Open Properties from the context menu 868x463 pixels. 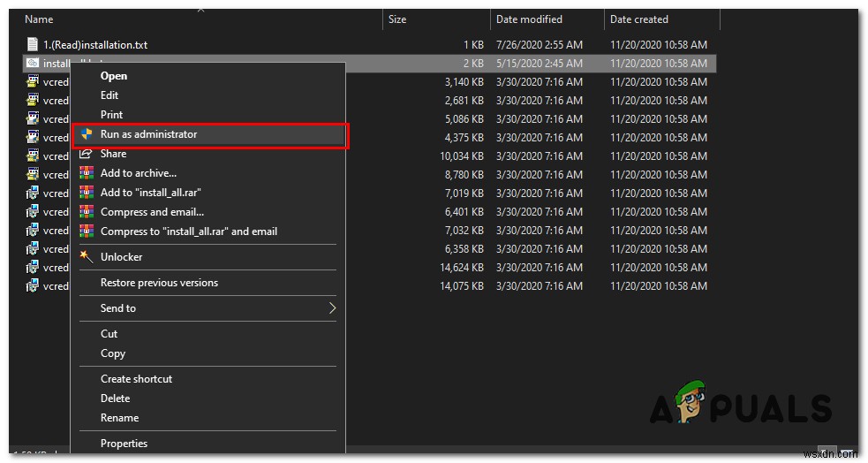[124, 444]
